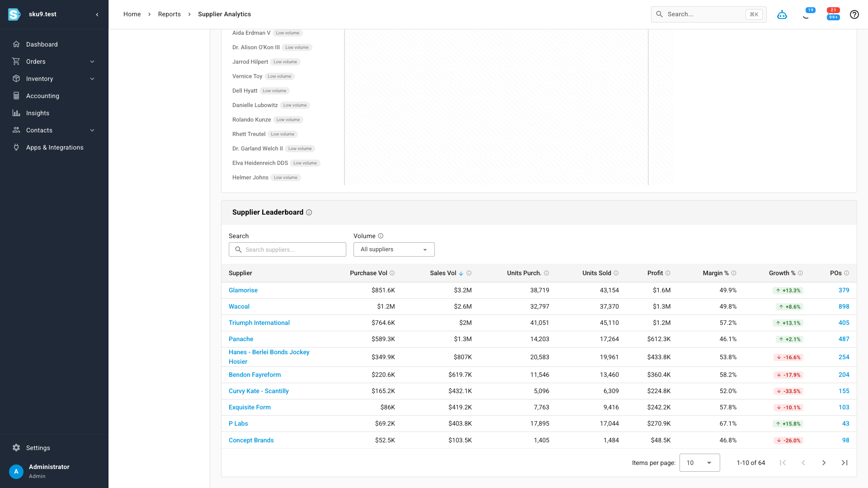Click the Sales Vol info icon
Viewport: 868px width, 488px height.
click(469, 273)
